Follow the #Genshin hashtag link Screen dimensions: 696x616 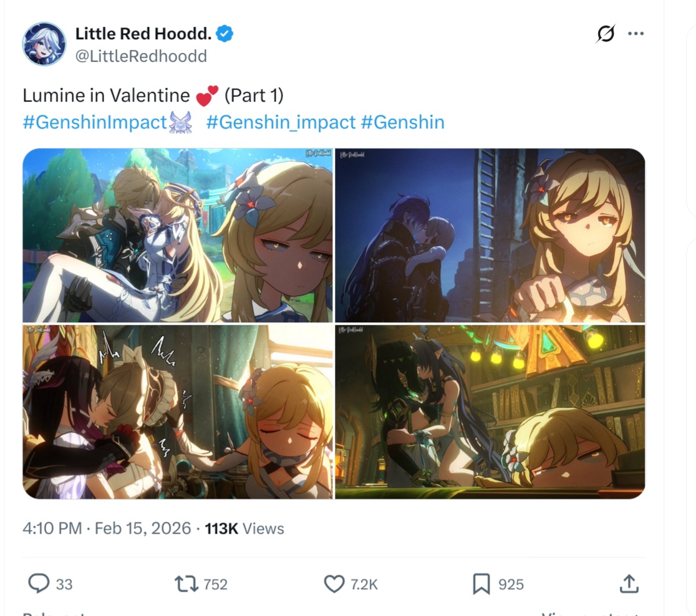403,122
